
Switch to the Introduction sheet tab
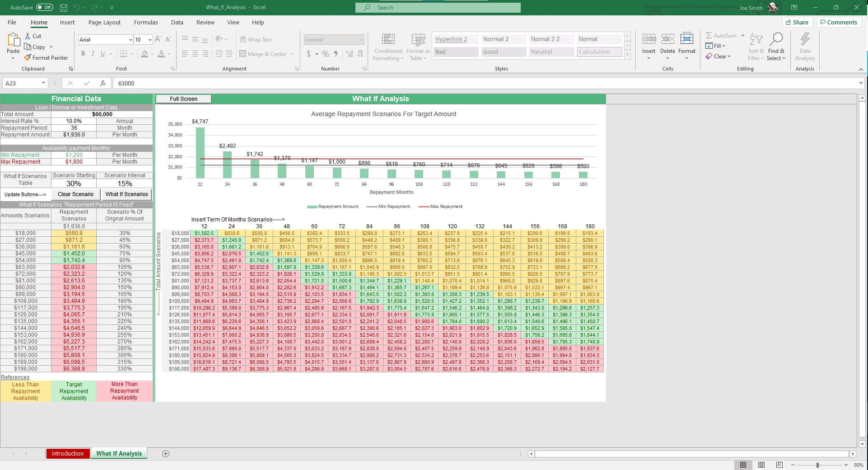tap(67, 454)
